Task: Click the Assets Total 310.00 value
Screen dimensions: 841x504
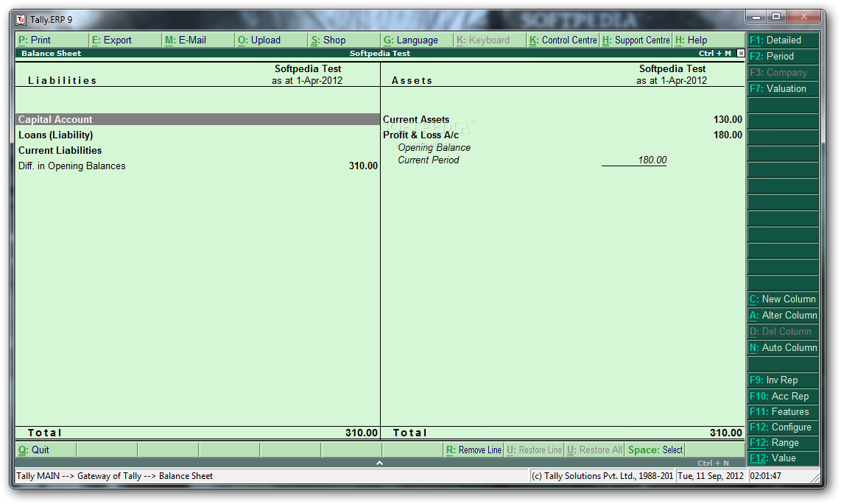Action: 726,433
